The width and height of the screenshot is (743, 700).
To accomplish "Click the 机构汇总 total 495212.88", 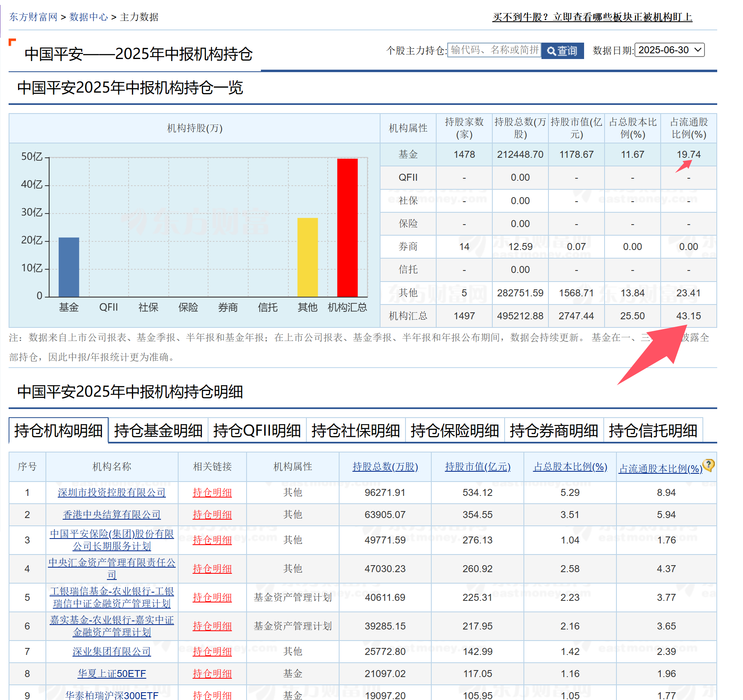I will click(520, 316).
